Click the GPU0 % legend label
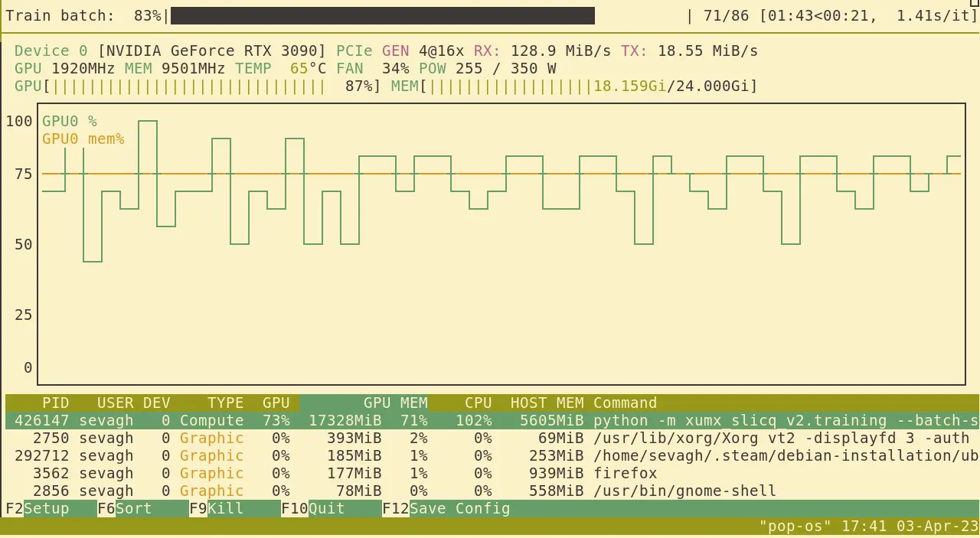The width and height of the screenshot is (980, 538). (70, 122)
